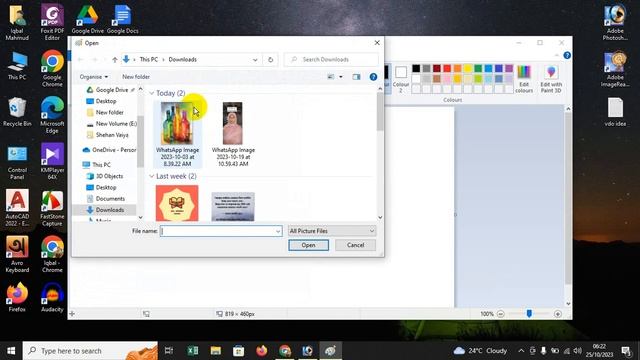Select orange greeting card thumbnail in Last week
Image resolution: width=640 pixels, height=360 pixels.
[x=177, y=203]
